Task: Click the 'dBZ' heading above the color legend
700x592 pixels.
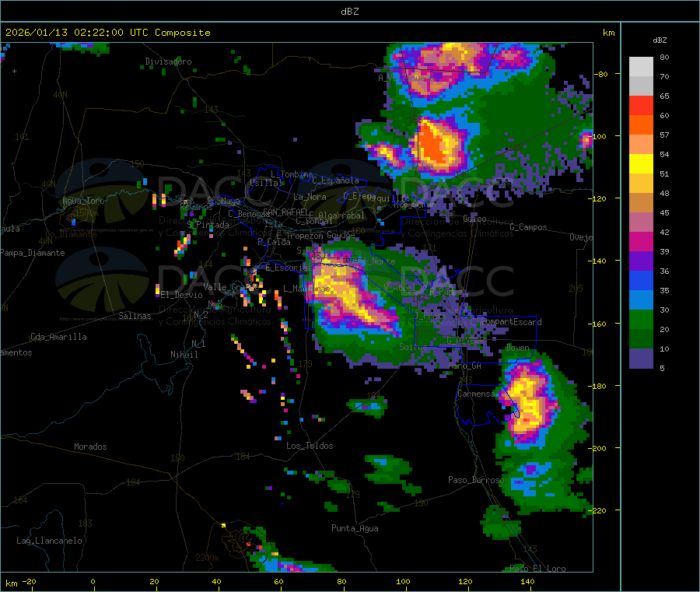Action: point(660,40)
